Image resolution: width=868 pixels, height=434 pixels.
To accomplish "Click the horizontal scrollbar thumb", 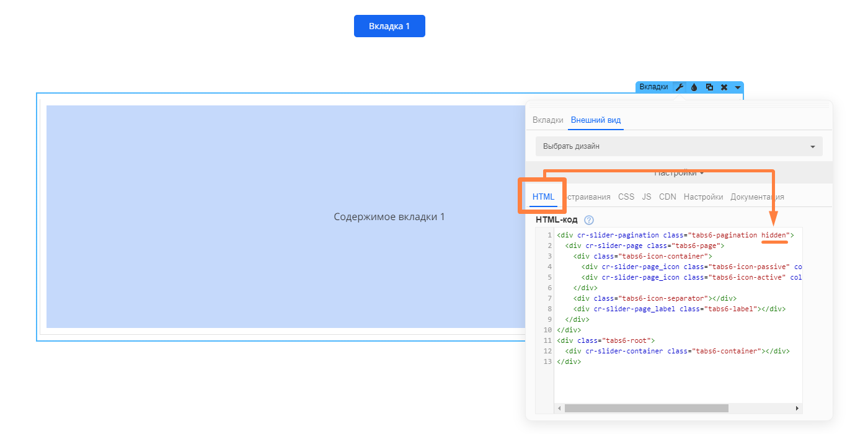I will 647,409.
